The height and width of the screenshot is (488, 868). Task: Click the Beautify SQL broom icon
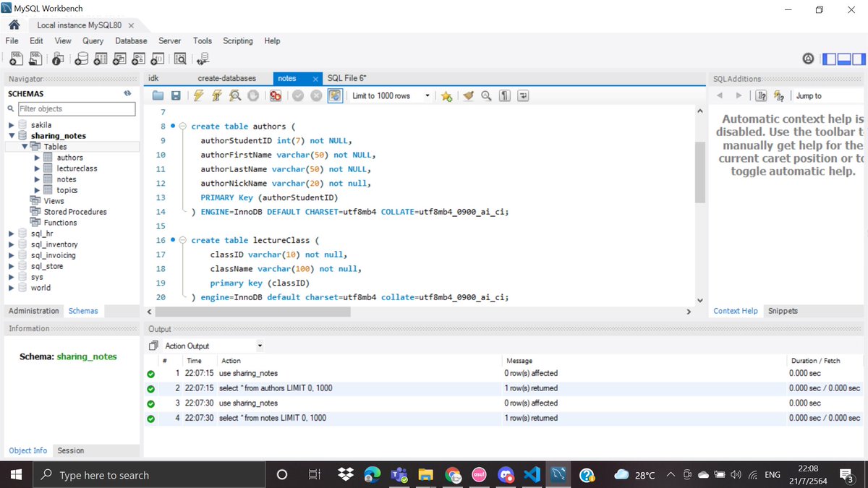[x=467, y=95]
